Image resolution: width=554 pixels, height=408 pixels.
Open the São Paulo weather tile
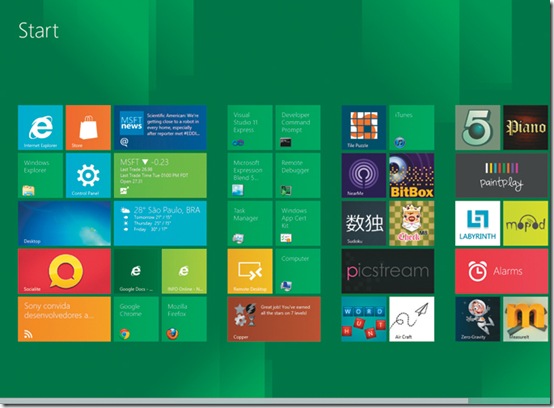pos(160,224)
